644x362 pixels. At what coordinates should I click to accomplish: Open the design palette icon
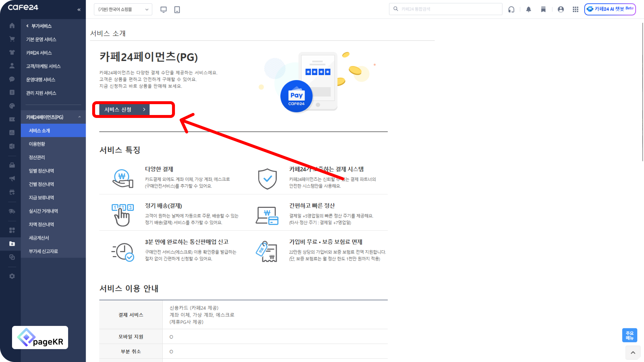(12, 106)
